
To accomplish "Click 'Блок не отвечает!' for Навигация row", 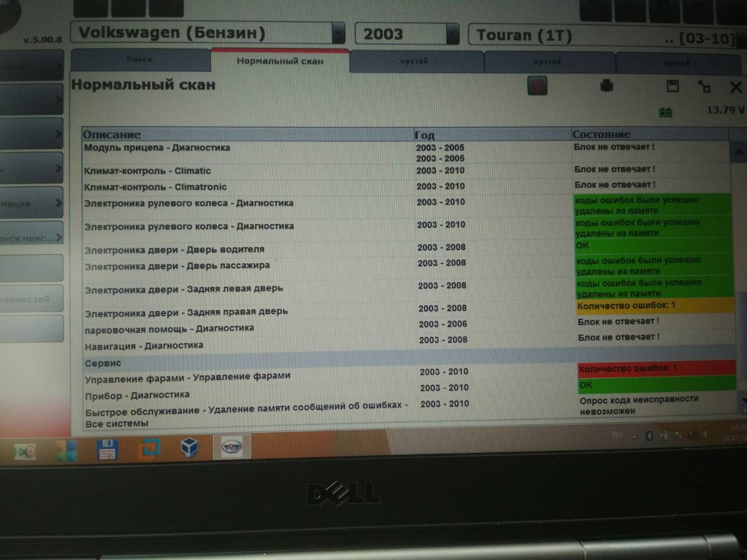I will point(619,337).
